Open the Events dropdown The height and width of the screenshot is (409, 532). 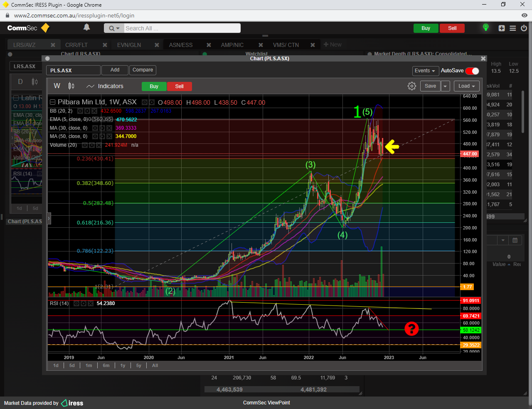click(424, 71)
